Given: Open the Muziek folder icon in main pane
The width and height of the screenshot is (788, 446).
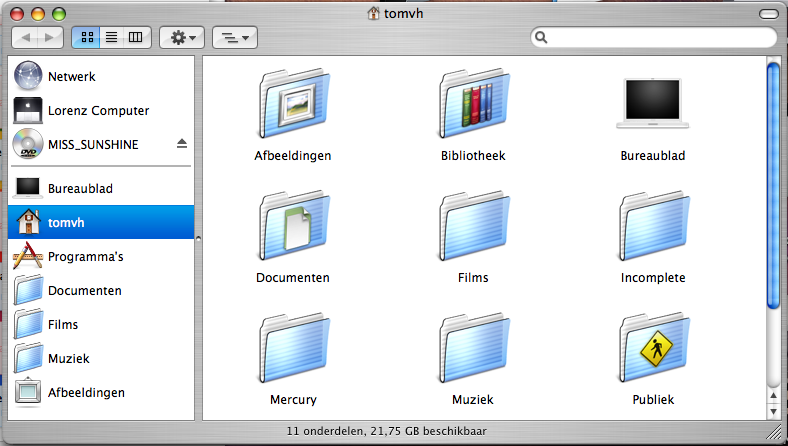Looking at the screenshot, I should pyautogui.click(x=474, y=348).
